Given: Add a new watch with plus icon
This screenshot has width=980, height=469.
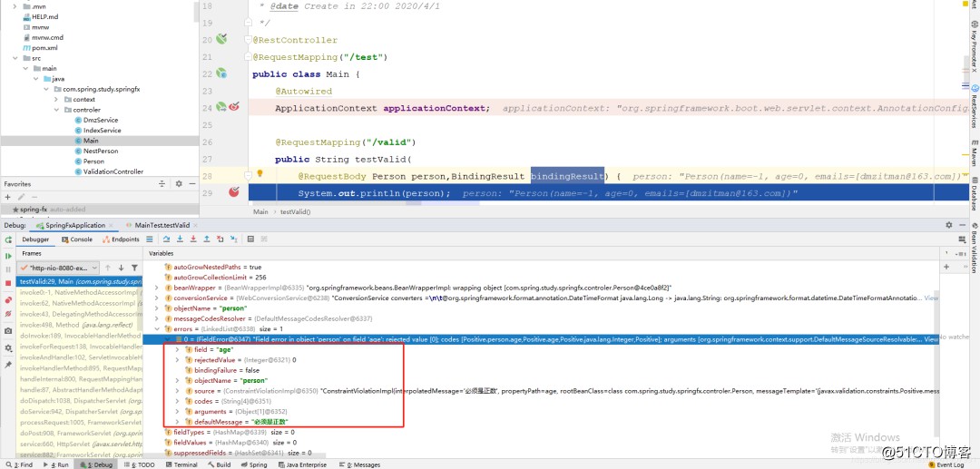Looking at the screenshot, I should tap(946, 267).
